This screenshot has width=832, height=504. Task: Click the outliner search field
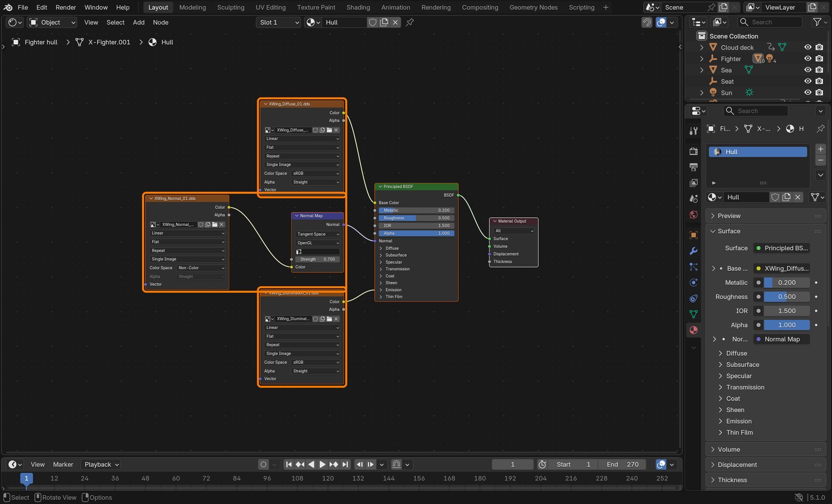(769, 22)
